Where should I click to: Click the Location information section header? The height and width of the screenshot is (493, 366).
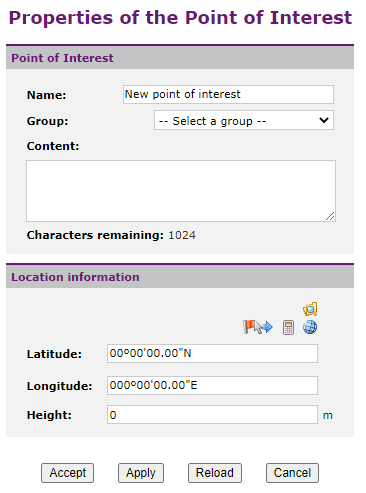click(180, 277)
